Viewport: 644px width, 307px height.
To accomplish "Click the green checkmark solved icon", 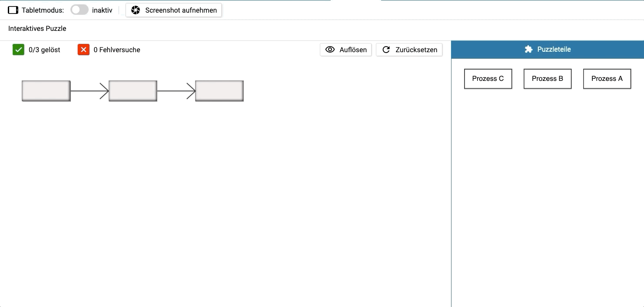I will (x=18, y=50).
